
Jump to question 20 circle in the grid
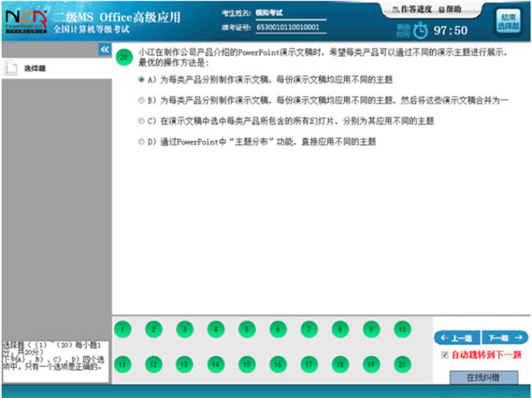(403, 364)
